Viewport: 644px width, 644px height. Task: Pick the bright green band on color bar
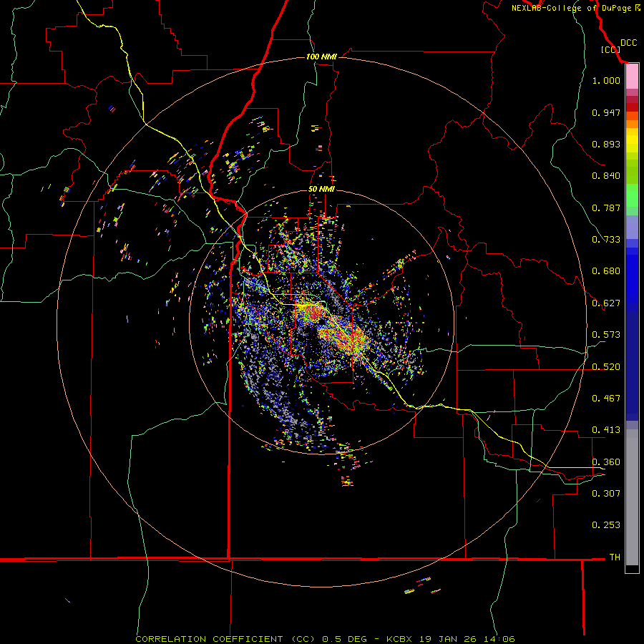click(x=632, y=195)
